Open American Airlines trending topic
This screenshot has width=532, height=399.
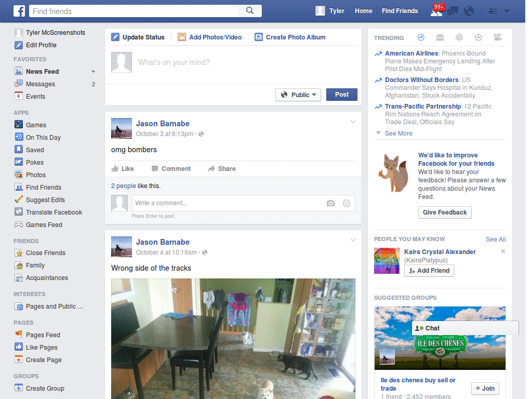[x=411, y=54]
